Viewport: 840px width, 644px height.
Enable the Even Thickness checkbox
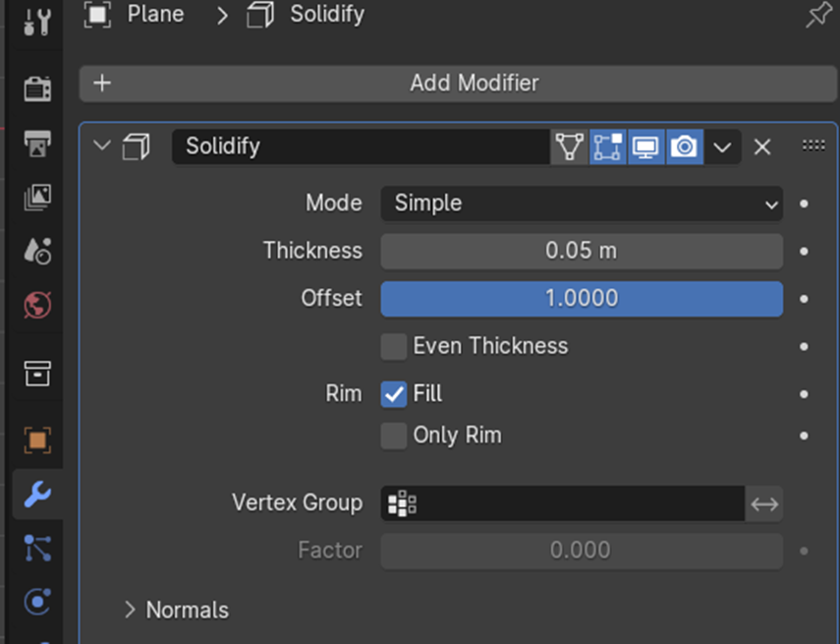(x=394, y=346)
